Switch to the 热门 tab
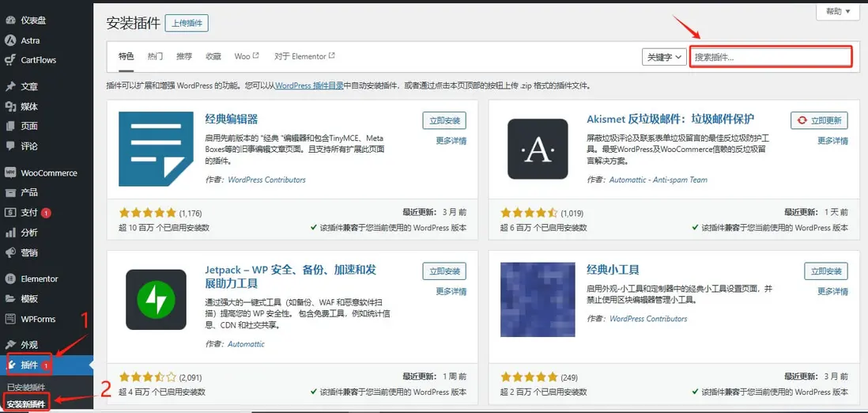Screen dimensions: 868x413 tap(155, 57)
